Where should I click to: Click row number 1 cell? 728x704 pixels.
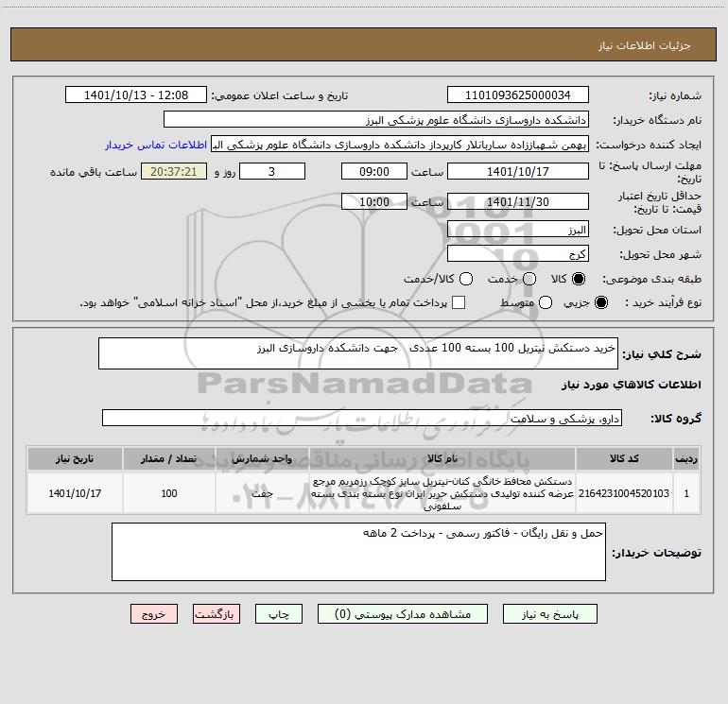pos(686,493)
